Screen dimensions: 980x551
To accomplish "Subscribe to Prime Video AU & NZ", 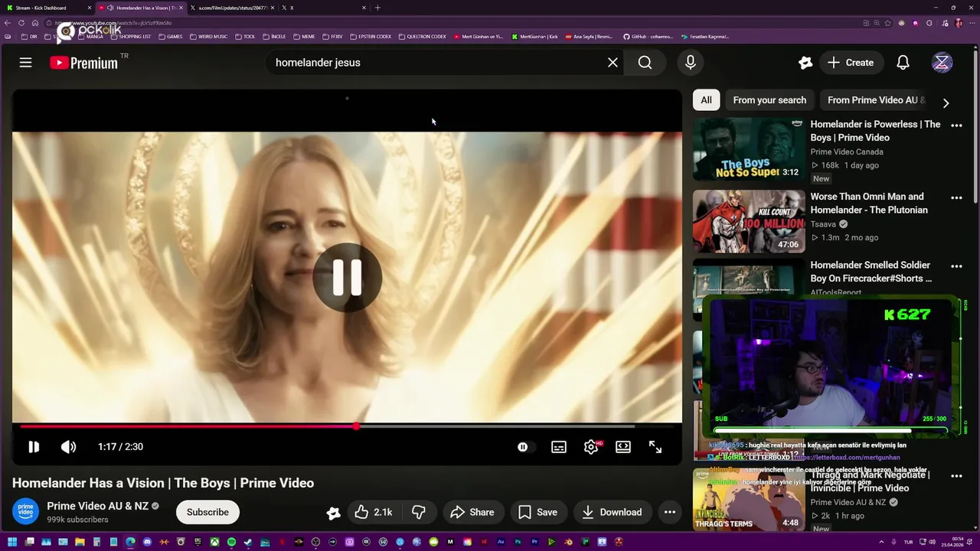I will click(207, 512).
